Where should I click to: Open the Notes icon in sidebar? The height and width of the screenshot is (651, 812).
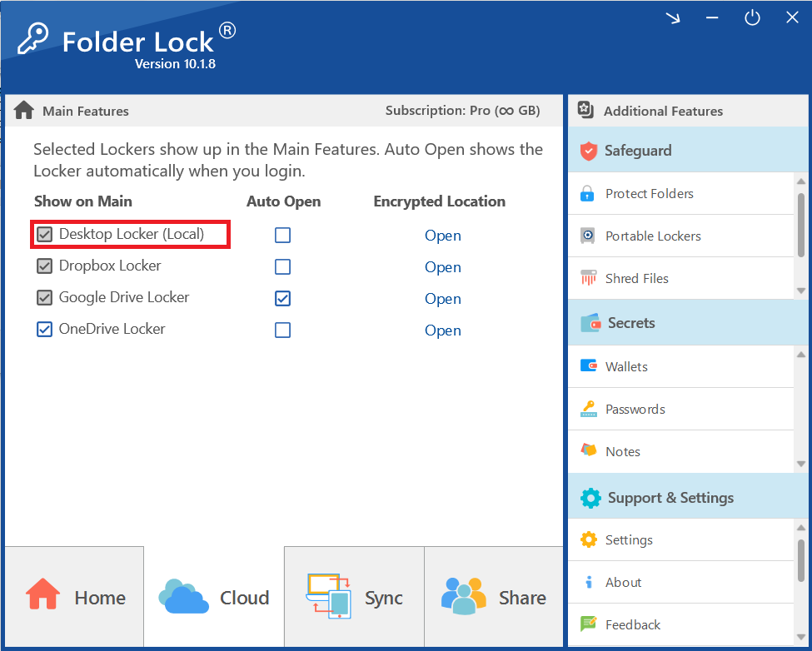pos(588,451)
